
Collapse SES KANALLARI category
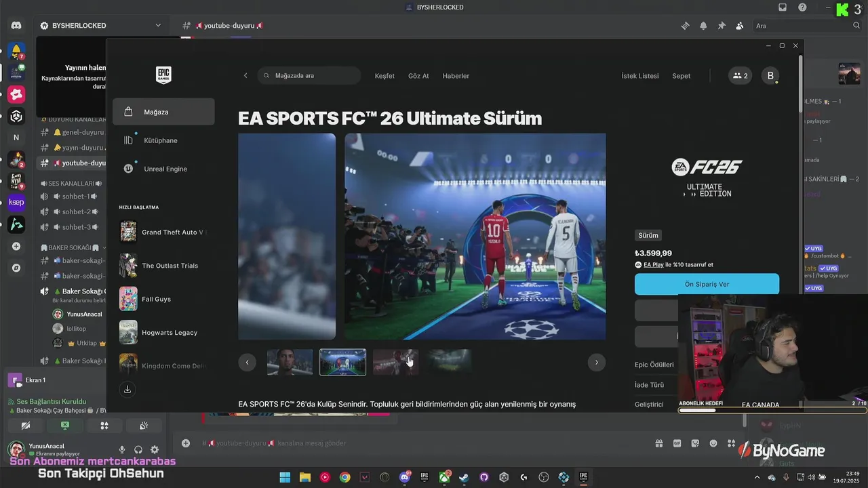tap(71, 184)
